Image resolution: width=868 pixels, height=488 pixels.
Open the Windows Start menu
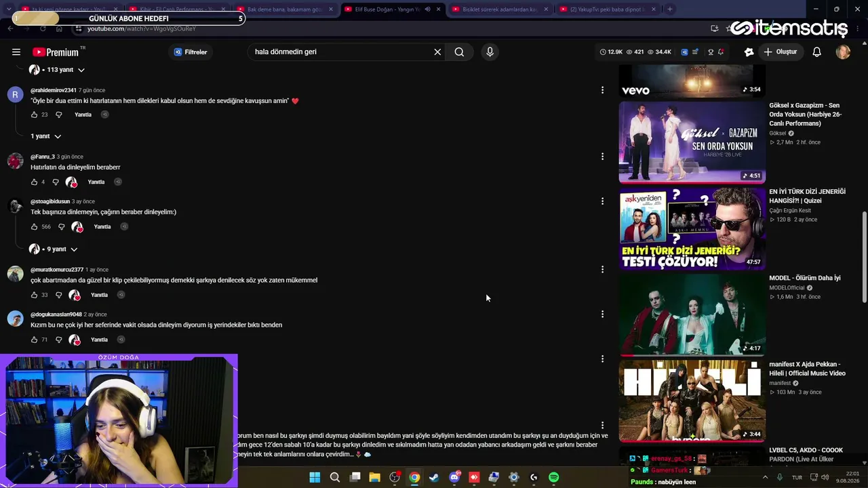click(x=315, y=477)
